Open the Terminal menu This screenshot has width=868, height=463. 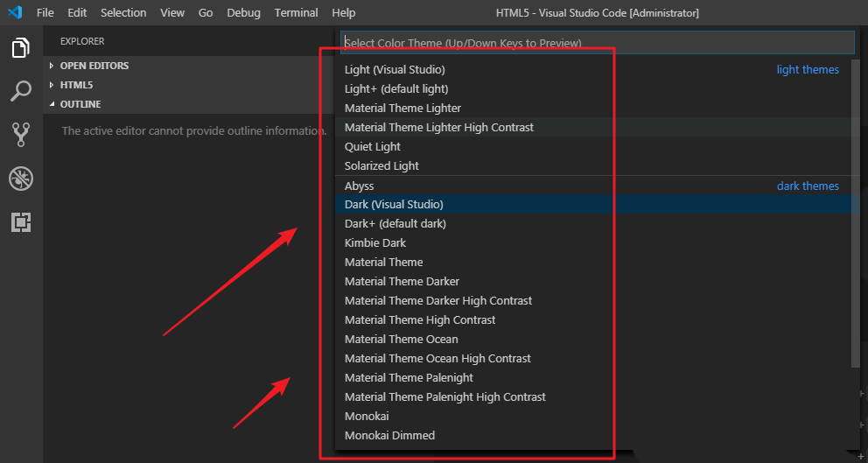(296, 12)
